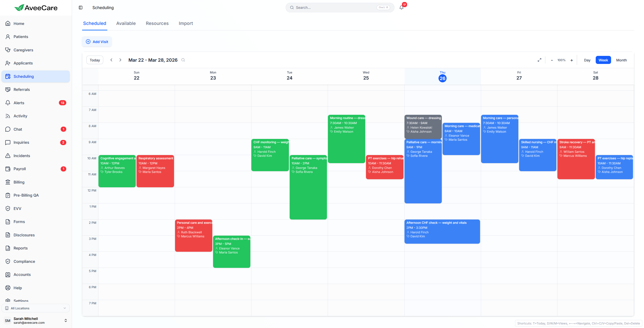Screen dimensions: 644x328
Task: Go to Pre-Billing QA page
Action: pyautogui.click(x=26, y=195)
